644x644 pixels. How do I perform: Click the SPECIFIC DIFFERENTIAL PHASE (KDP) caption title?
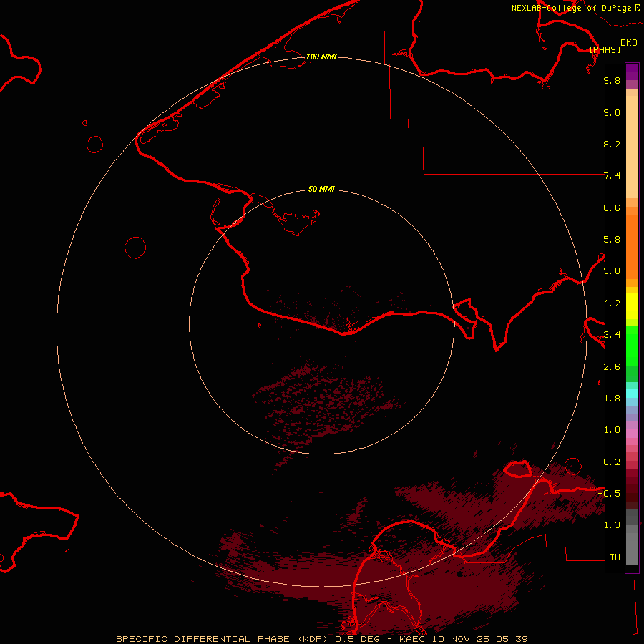222,639
